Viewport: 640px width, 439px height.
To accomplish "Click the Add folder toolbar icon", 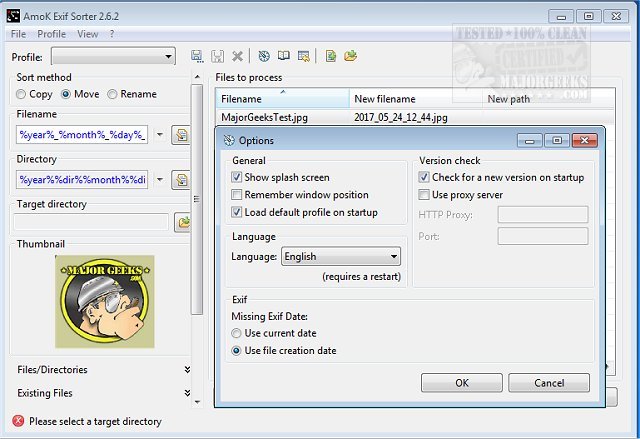I will pyautogui.click(x=350, y=56).
